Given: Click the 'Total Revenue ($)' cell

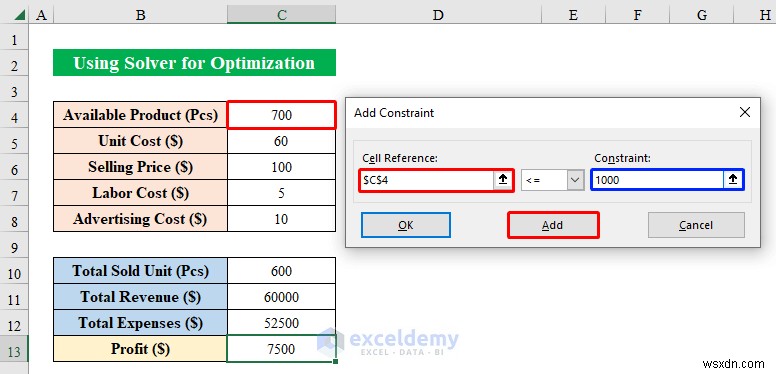Looking at the screenshot, I should point(141,297).
